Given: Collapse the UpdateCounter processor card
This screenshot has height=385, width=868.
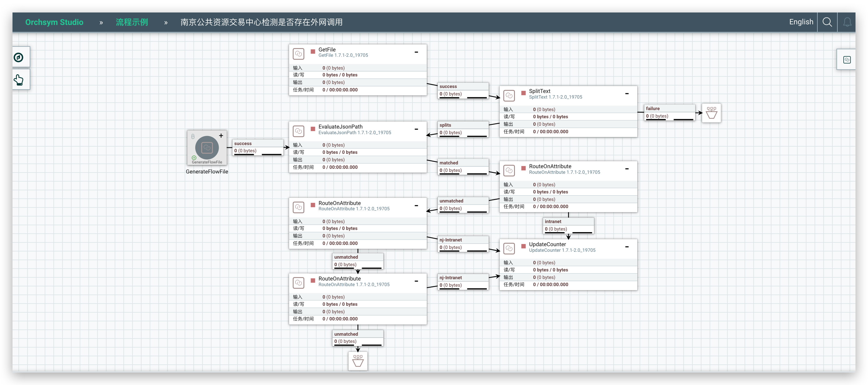Looking at the screenshot, I should point(627,247).
